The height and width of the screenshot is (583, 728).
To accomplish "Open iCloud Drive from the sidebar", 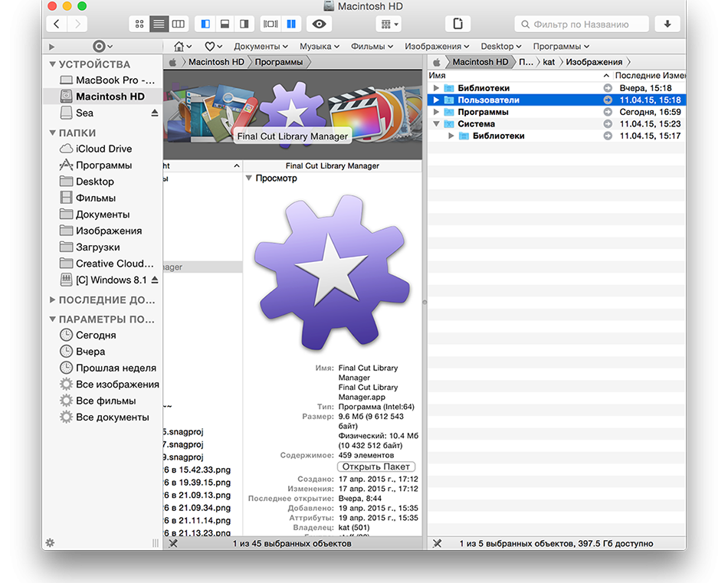I will coord(96,149).
